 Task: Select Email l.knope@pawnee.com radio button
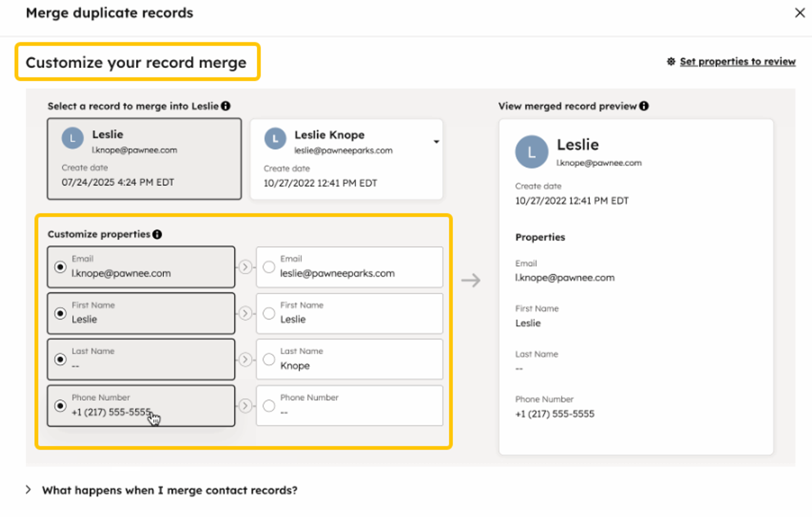click(60, 267)
